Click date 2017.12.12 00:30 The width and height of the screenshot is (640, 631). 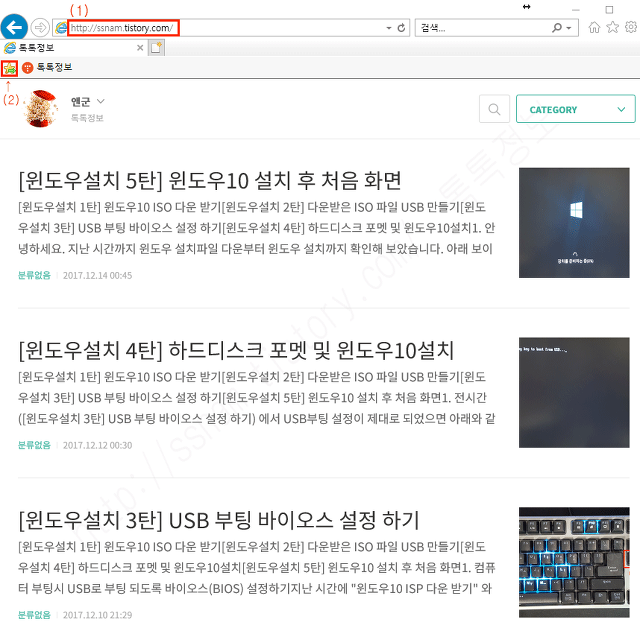(98, 445)
